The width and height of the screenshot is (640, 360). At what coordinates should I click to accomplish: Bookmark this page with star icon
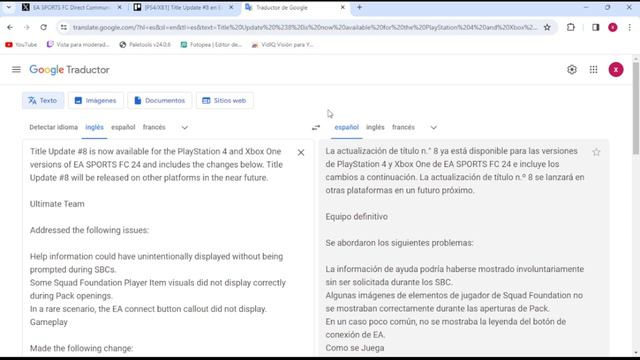547,27
